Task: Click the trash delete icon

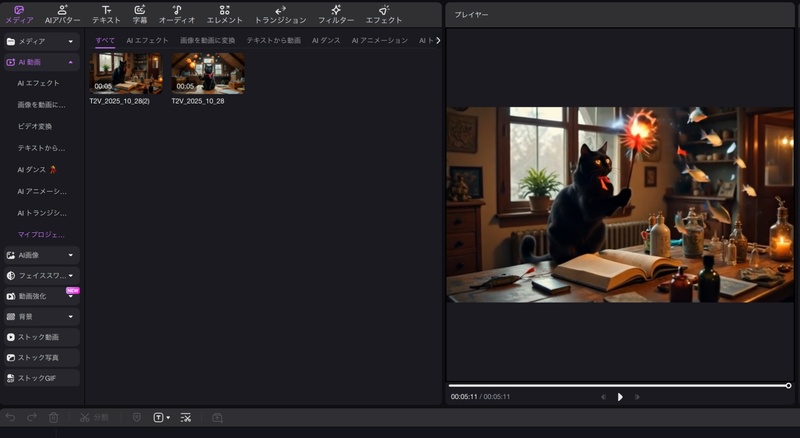Action: pos(54,418)
